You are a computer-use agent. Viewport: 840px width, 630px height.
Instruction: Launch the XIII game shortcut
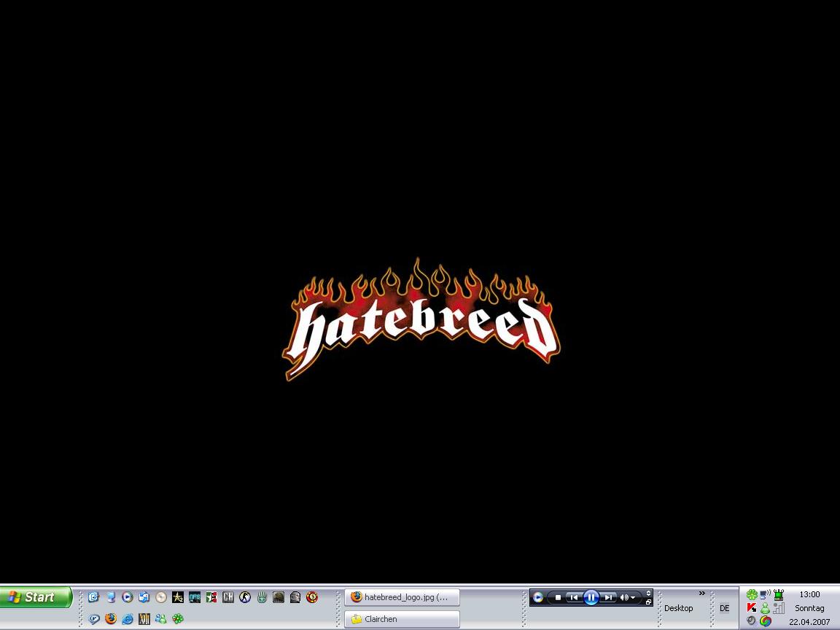144,619
